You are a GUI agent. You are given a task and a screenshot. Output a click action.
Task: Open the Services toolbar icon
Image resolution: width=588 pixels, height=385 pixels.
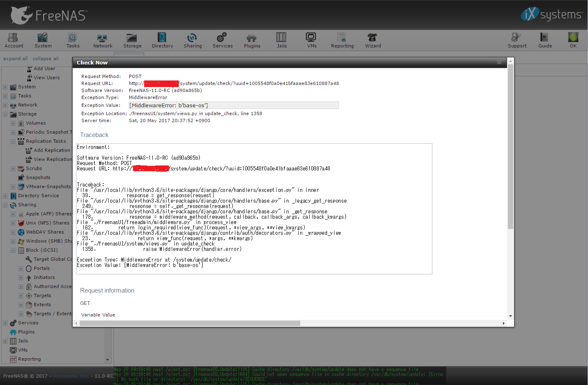(223, 40)
